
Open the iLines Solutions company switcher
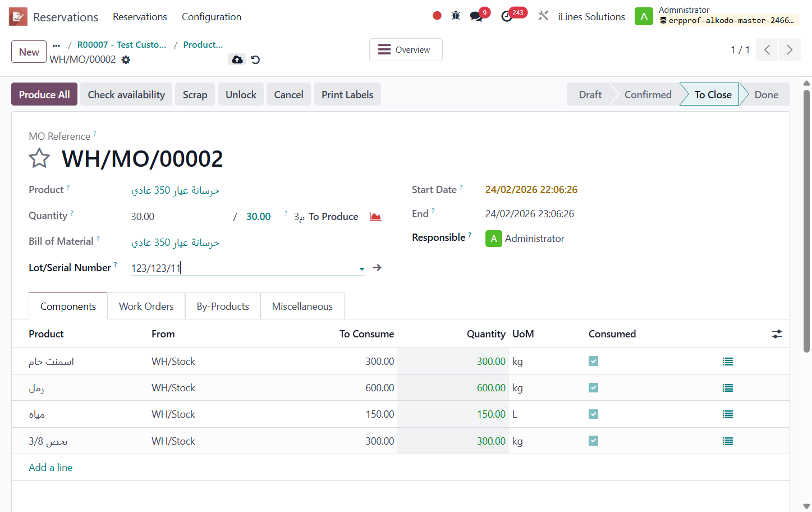591,17
